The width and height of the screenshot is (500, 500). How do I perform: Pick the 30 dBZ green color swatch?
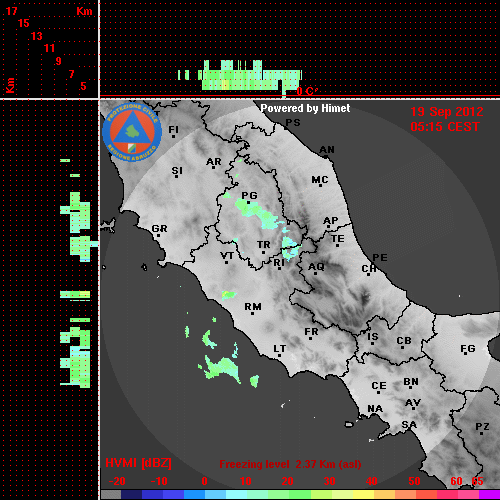click(322, 494)
